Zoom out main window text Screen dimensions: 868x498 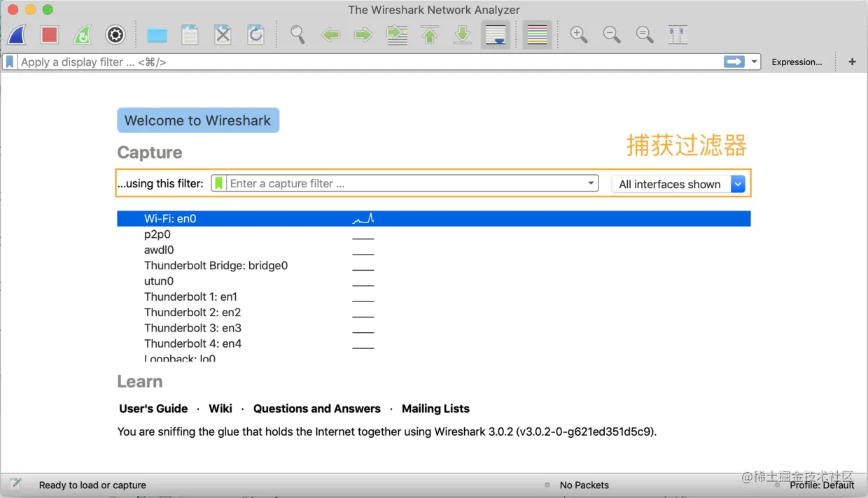[x=612, y=34]
